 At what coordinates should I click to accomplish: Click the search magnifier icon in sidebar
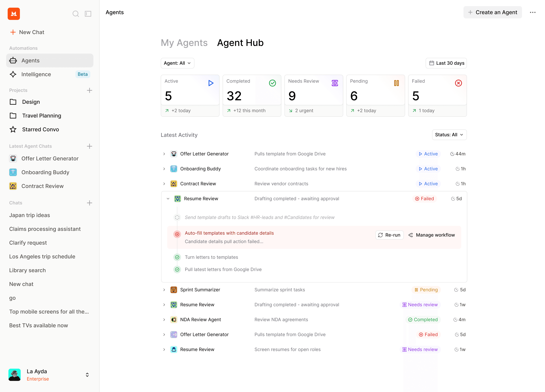(x=76, y=14)
